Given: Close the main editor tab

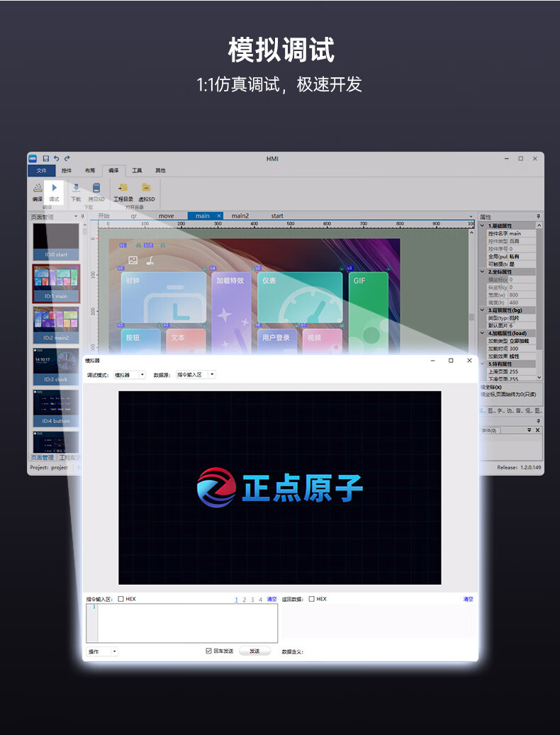Looking at the screenshot, I should coord(219,215).
